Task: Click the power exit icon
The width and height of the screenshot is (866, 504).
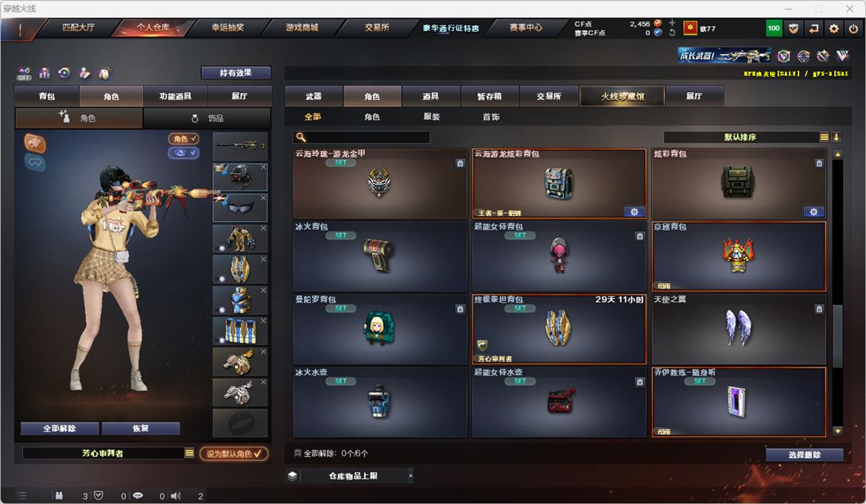Action: 853,28
